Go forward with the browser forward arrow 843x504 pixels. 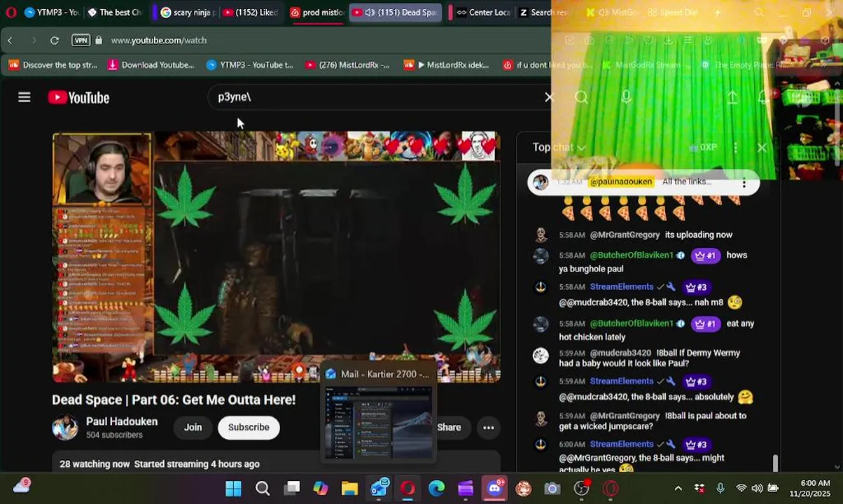33,41
